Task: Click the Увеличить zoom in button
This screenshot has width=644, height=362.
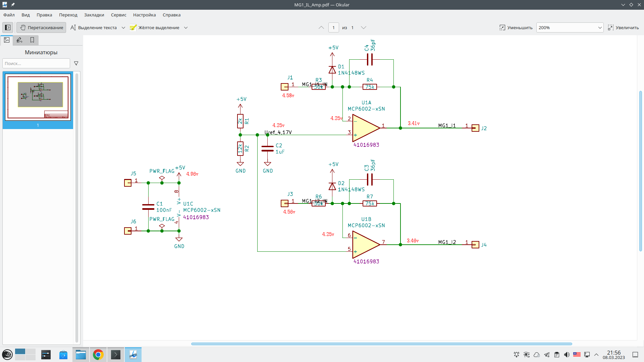Action: [623, 27]
